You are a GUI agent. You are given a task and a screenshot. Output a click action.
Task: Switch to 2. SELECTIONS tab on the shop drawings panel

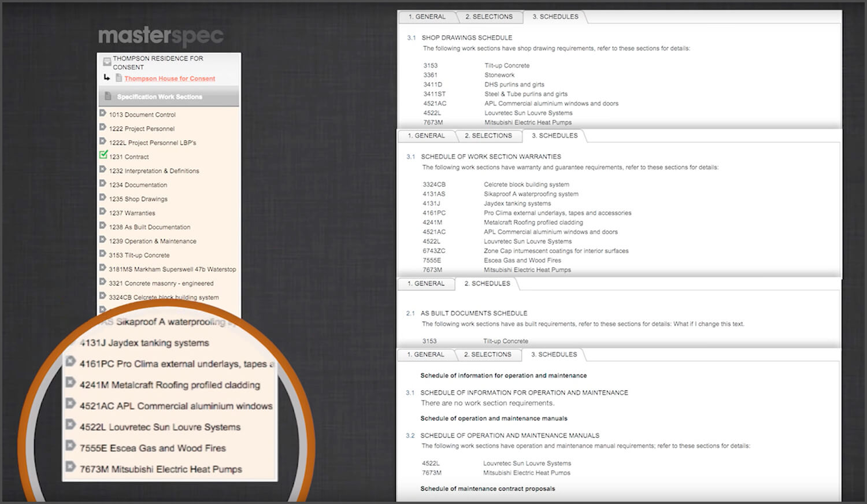tap(490, 17)
